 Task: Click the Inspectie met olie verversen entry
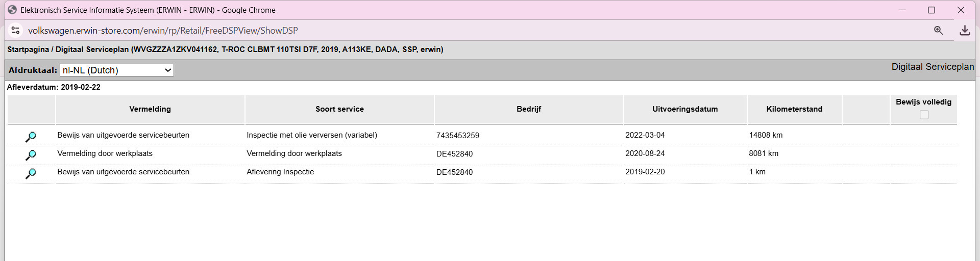(312, 135)
